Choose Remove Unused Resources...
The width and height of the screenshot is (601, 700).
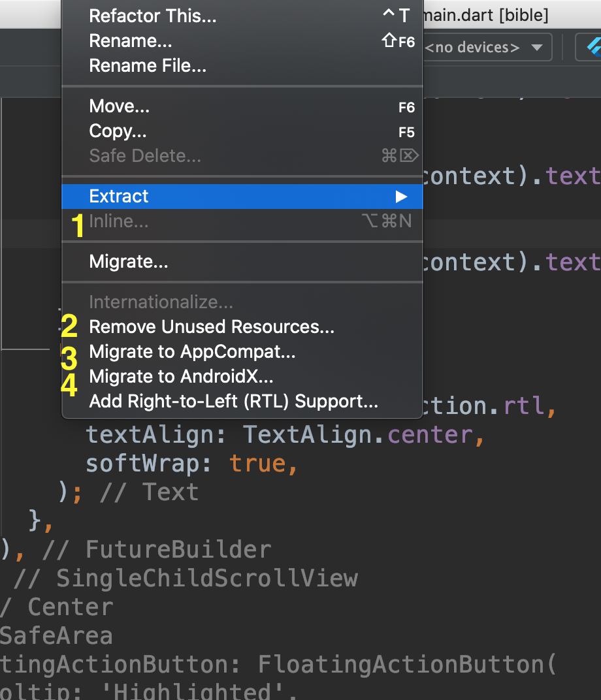click(x=212, y=327)
